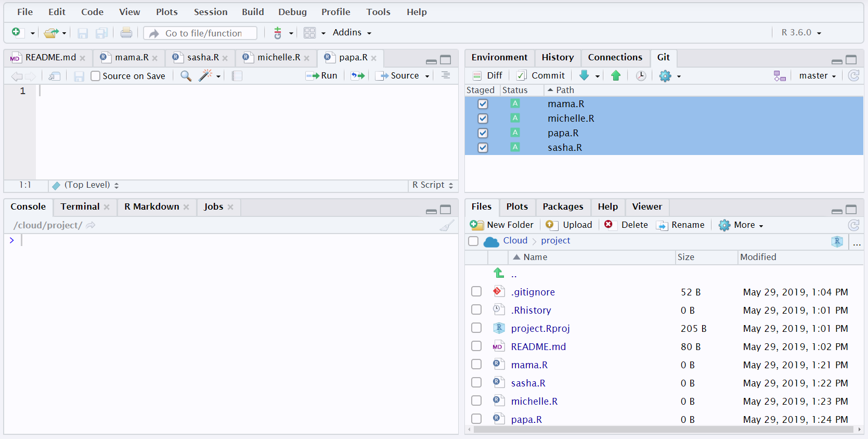Open the master branch dropdown
The height and width of the screenshot is (439, 868).
pos(817,76)
